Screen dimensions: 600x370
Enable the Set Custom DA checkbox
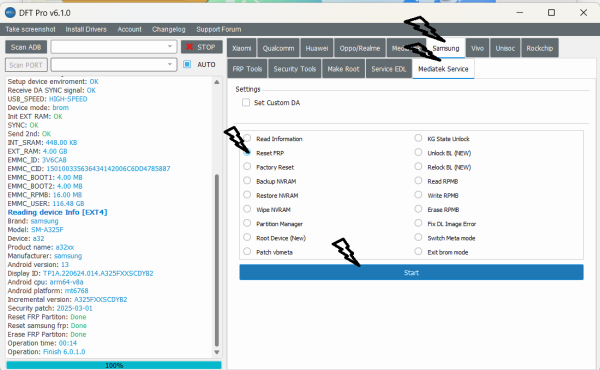coord(246,103)
